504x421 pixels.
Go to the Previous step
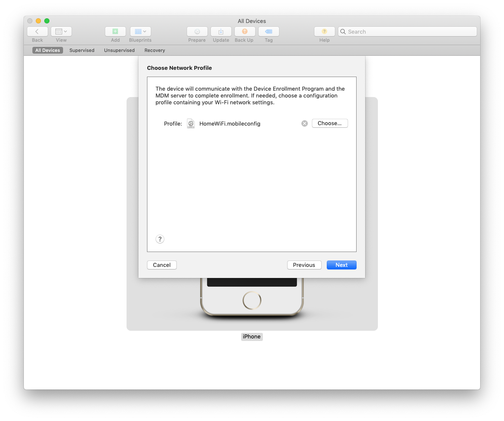[x=304, y=265]
